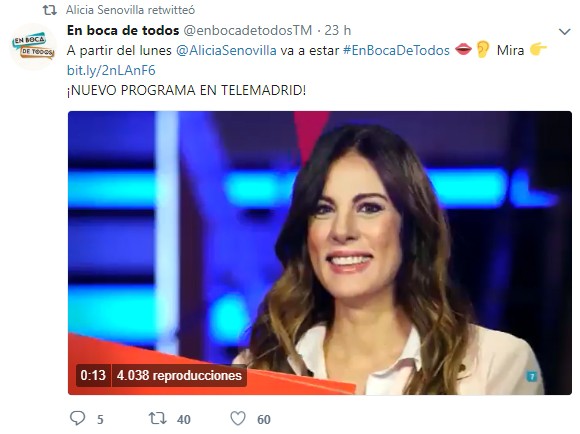The width and height of the screenshot is (580, 434).
Task: Open the #EnBocaDeTodos hashtag
Action: (x=396, y=50)
